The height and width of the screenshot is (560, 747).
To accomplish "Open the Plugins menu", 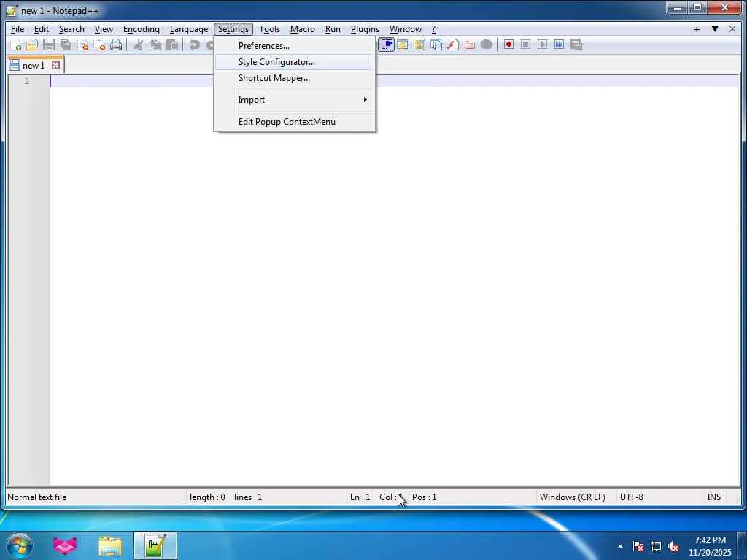I will (x=365, y=29).
